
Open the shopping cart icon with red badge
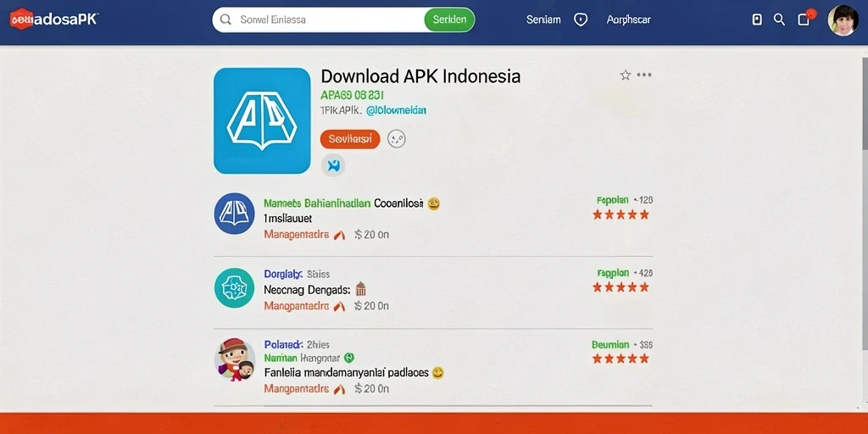(804, 19)
